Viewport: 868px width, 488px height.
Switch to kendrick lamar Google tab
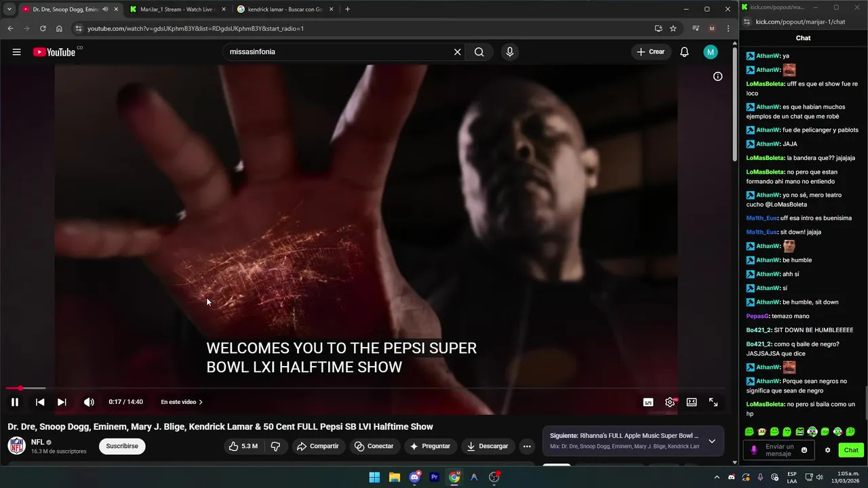pos(285,9)
